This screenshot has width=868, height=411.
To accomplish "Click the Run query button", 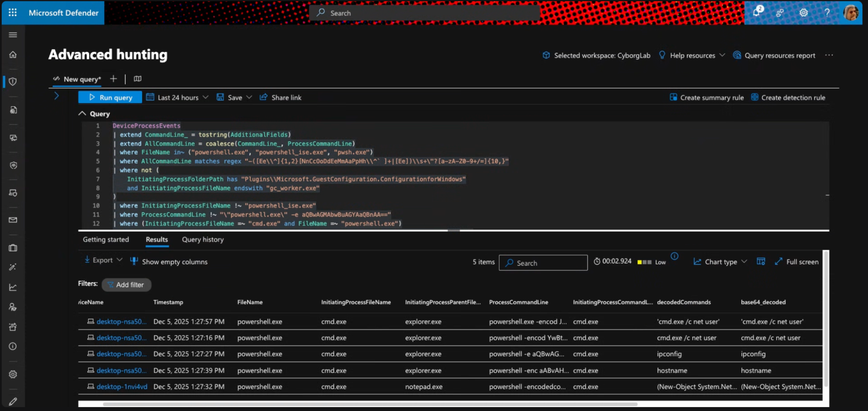I will (110, 98).
